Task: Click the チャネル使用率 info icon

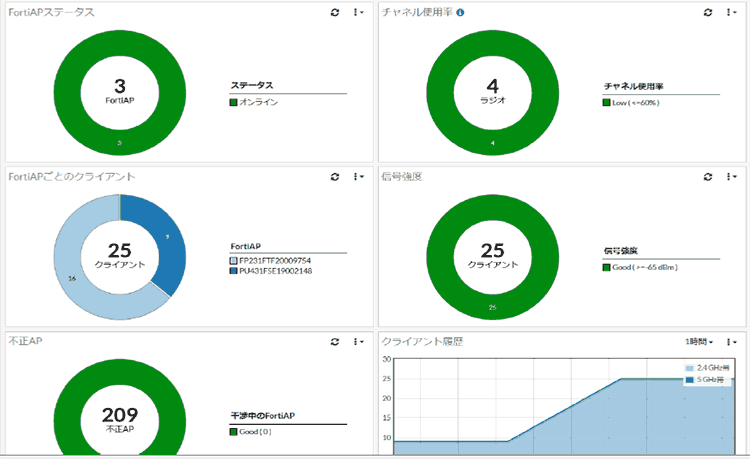Action: tap(460, 13)
